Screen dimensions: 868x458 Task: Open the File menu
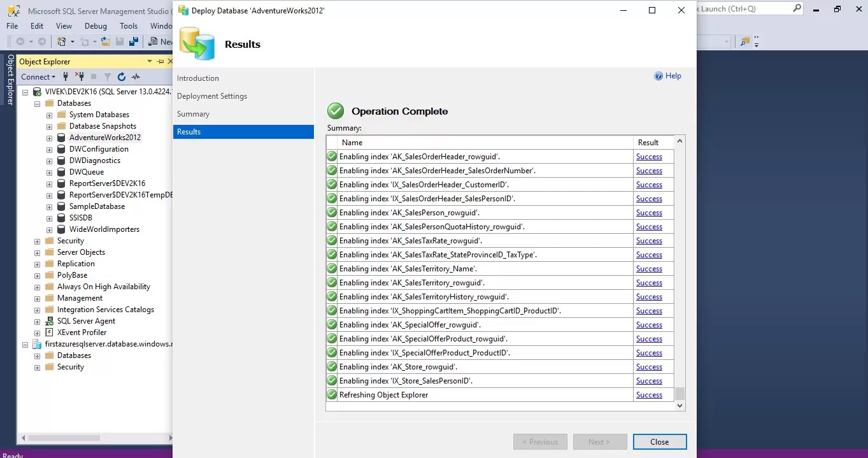click(12, 26)
